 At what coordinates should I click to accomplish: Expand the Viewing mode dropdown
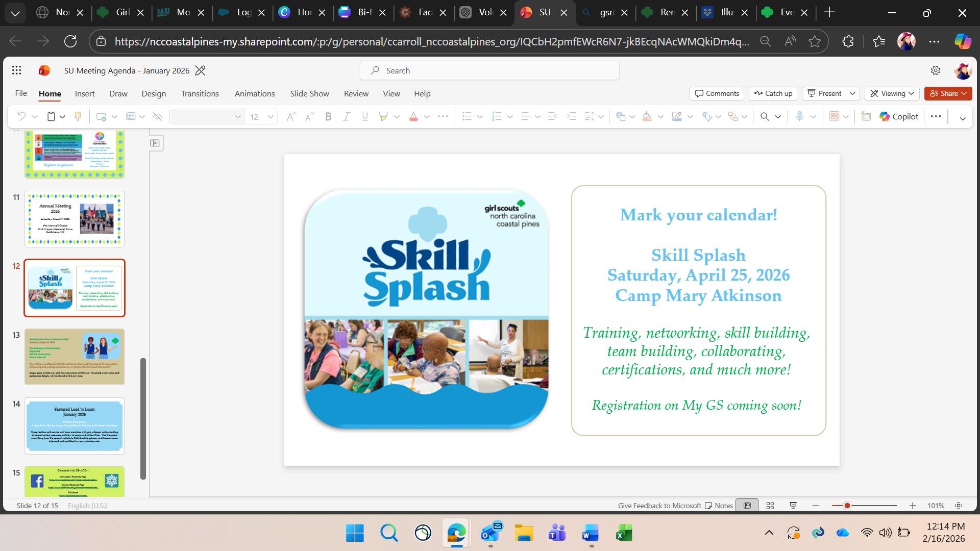pyautogui.click(x=892, y=93)
